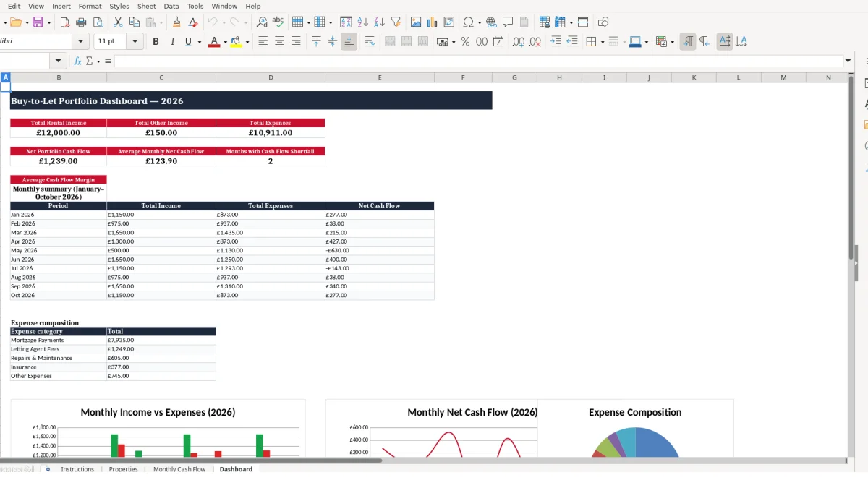The height and width of the screenshot is (488, 868).
Task: Open the Sheet menu
Action: pos(147,6)
